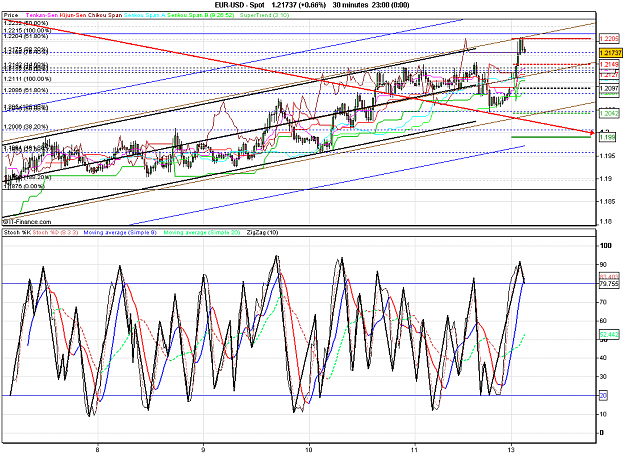Click date label 9 on time axis
The image size is (625, 455).
point(203,449)
